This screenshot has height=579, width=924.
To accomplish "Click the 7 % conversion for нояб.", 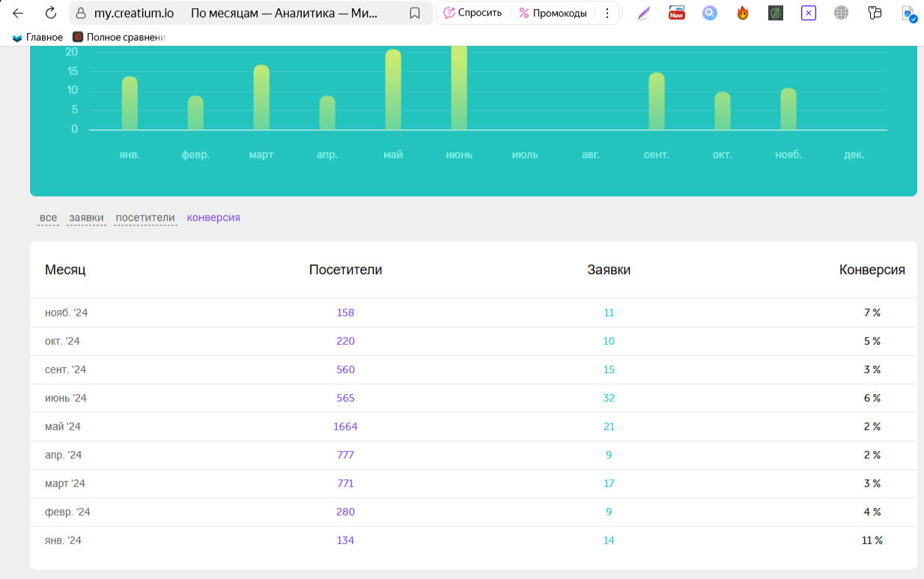I will pyautogui.click(x=872, y=312).
